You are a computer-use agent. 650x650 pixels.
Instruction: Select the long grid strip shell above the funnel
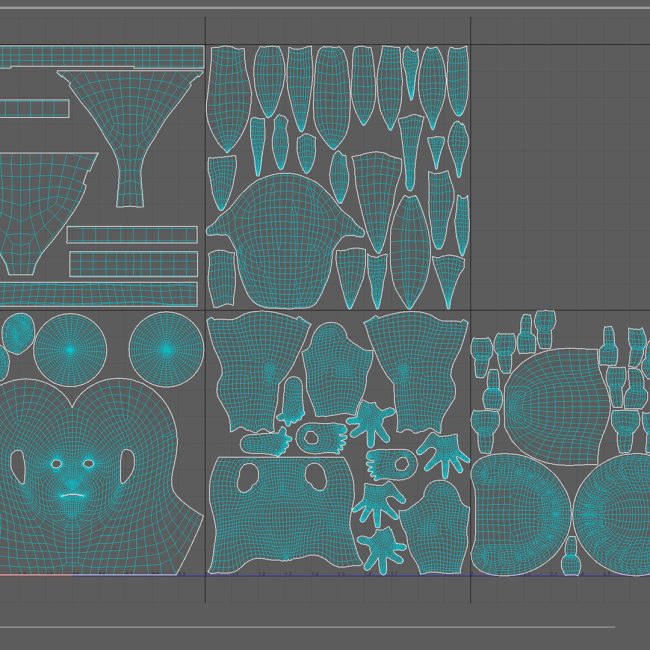click(x=102, y=57)
